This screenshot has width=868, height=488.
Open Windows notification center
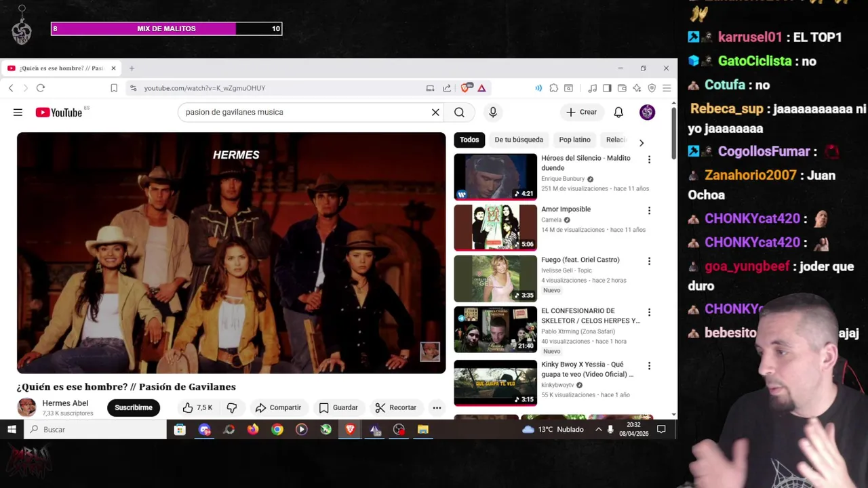point(661,429)
